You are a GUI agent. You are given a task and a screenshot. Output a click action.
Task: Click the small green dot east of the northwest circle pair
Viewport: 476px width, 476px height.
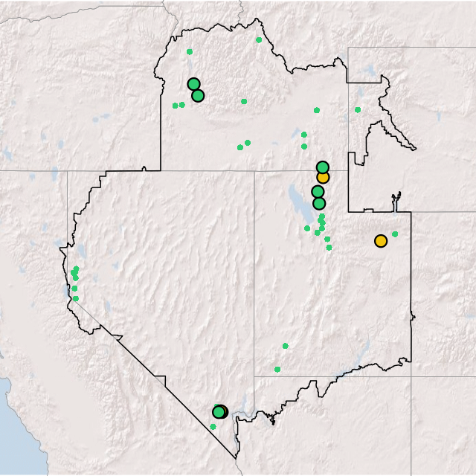pyautogui.click(x=244, y=102)
